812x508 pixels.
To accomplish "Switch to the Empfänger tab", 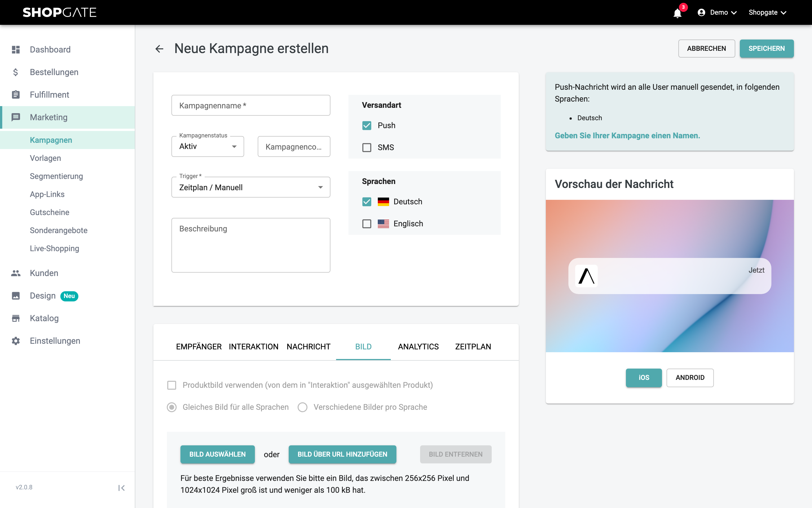I will tap(199, 347).
